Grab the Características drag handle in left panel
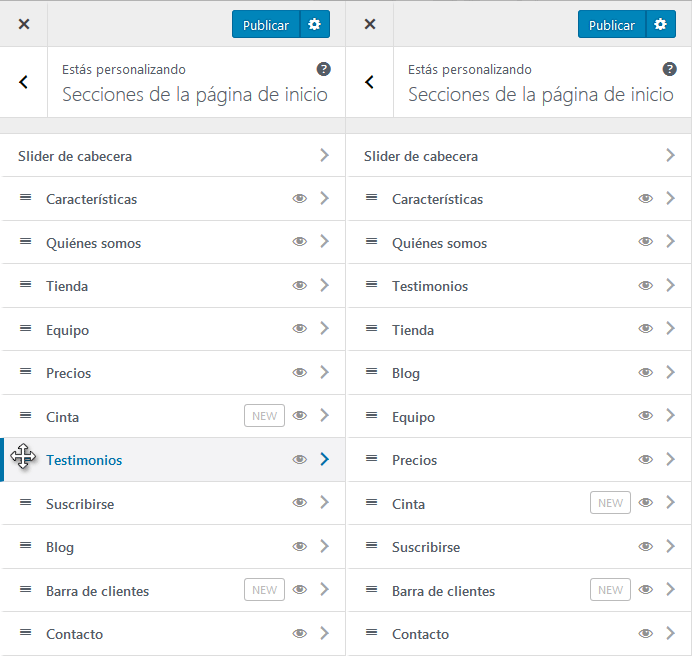Viewport: 692px width, 656px height. 25,198
